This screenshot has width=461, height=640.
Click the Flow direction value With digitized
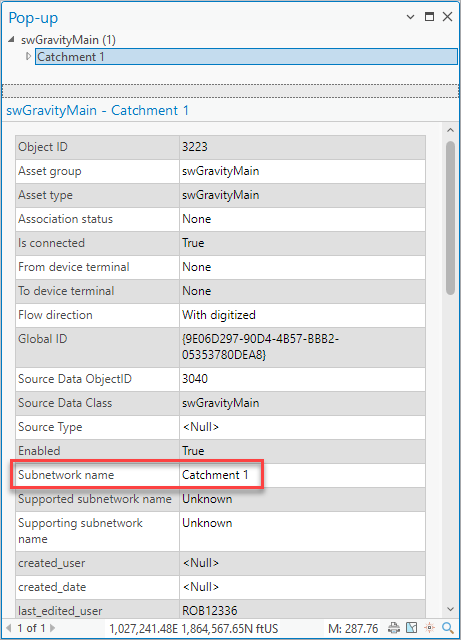pyautogui.click(x=219, y=315)
